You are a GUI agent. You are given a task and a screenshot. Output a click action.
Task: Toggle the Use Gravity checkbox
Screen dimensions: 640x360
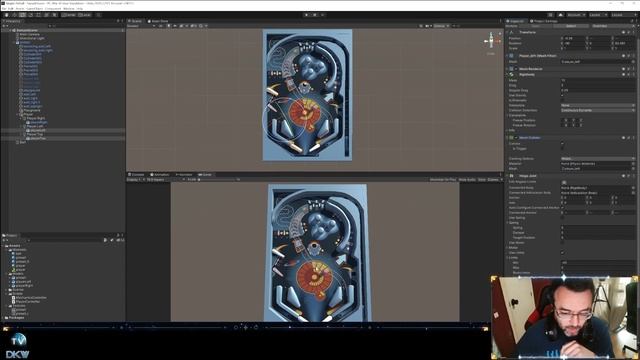pos(563,96)
